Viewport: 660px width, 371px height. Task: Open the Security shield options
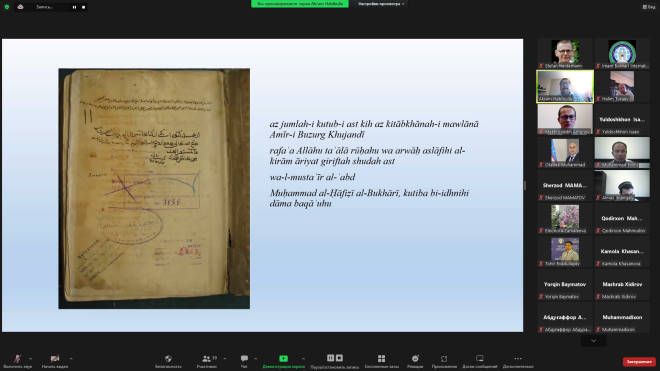click(168, 361)
